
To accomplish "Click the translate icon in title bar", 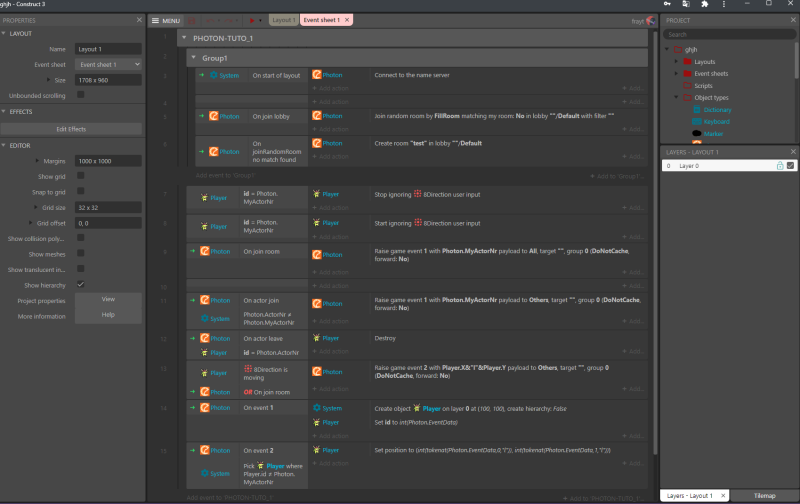I will 686,4.
